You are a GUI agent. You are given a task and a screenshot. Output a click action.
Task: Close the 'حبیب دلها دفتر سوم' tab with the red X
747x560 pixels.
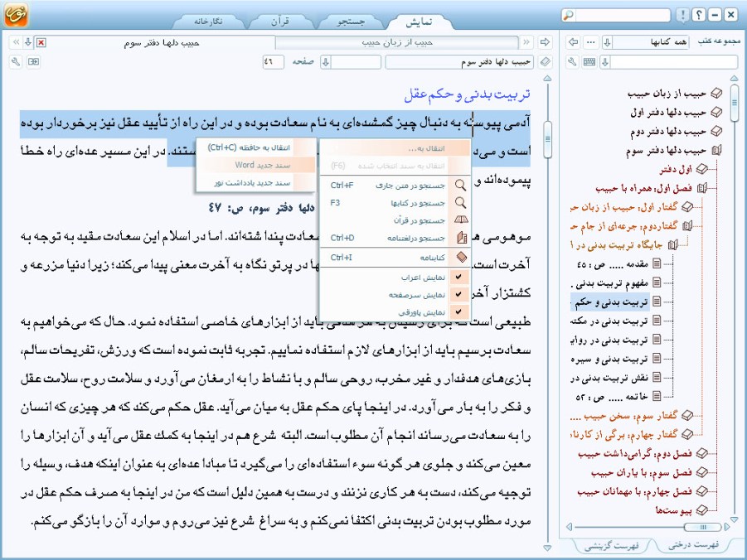[41, 43]
